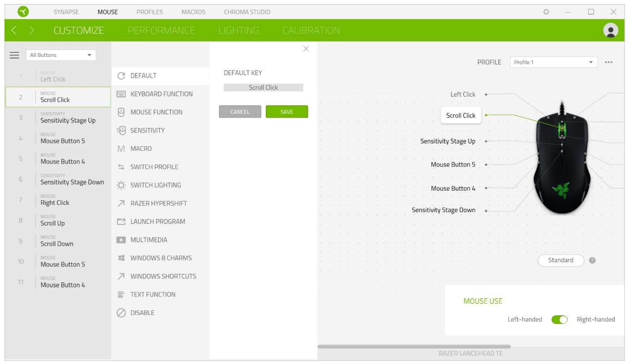Click the Scroll Click callout on mouse diagram
Viewport: 628px width, 364px height.
point(461,115)
